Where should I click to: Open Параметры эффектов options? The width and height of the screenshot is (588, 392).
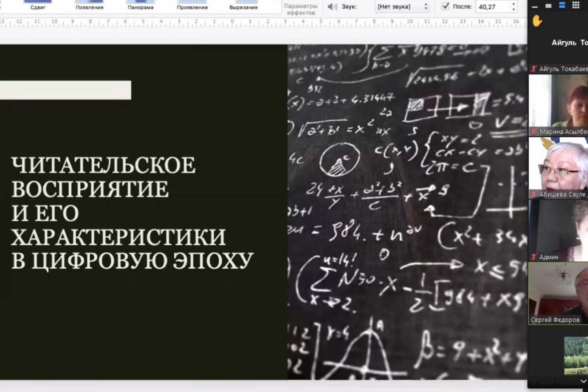tap(300, 9)
